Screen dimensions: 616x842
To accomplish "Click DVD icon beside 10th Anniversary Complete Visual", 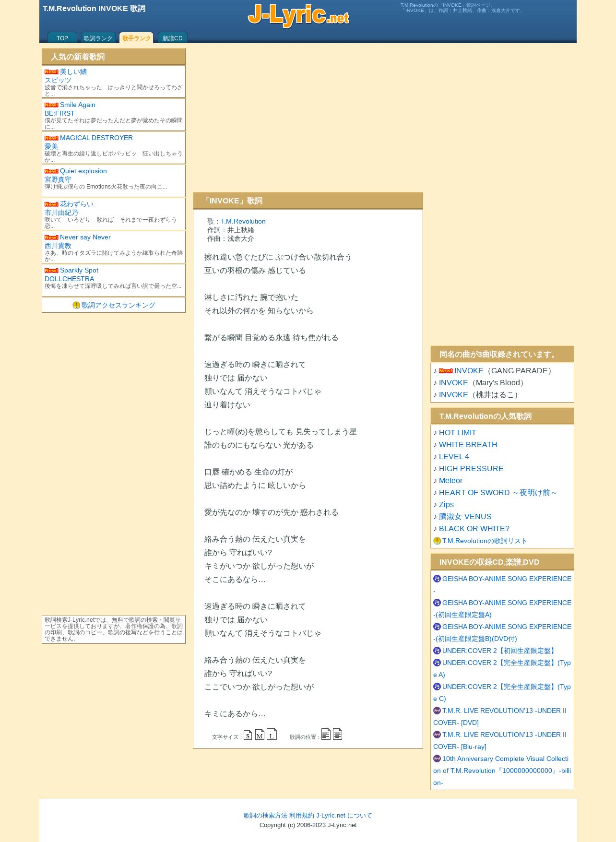I will point(437,759).
